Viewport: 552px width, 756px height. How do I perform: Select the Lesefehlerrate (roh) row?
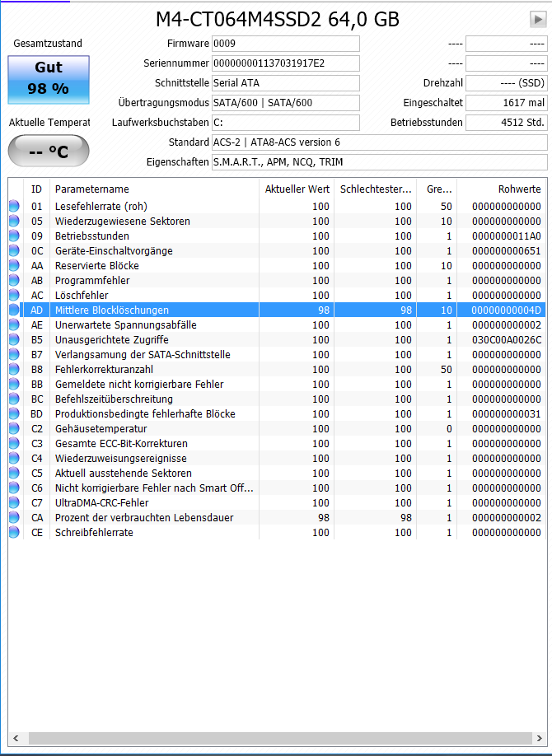click(277, 207)
